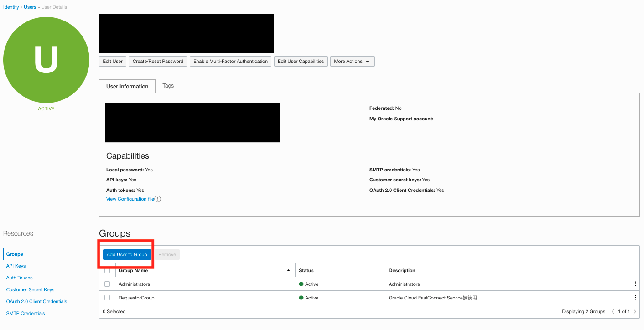Click the green user avatar

46,60
